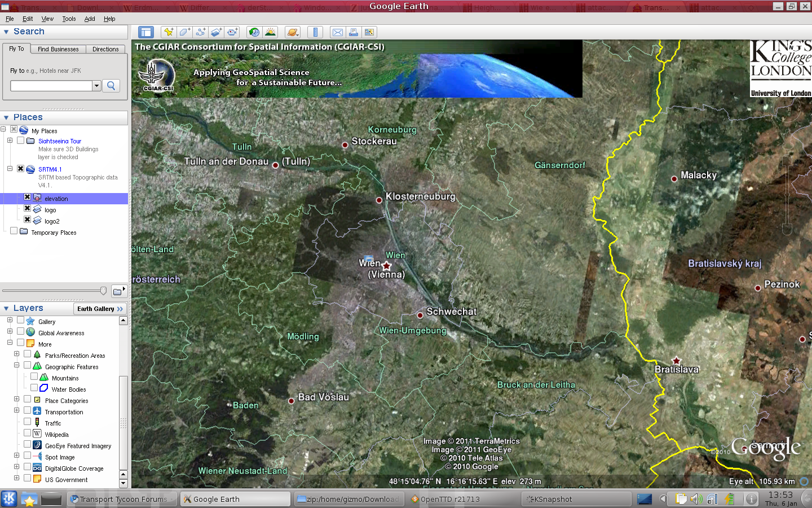Click the email envelope toolbar icon
The width and height of the screenshot is (812, 508).
(x=337, y=32)
